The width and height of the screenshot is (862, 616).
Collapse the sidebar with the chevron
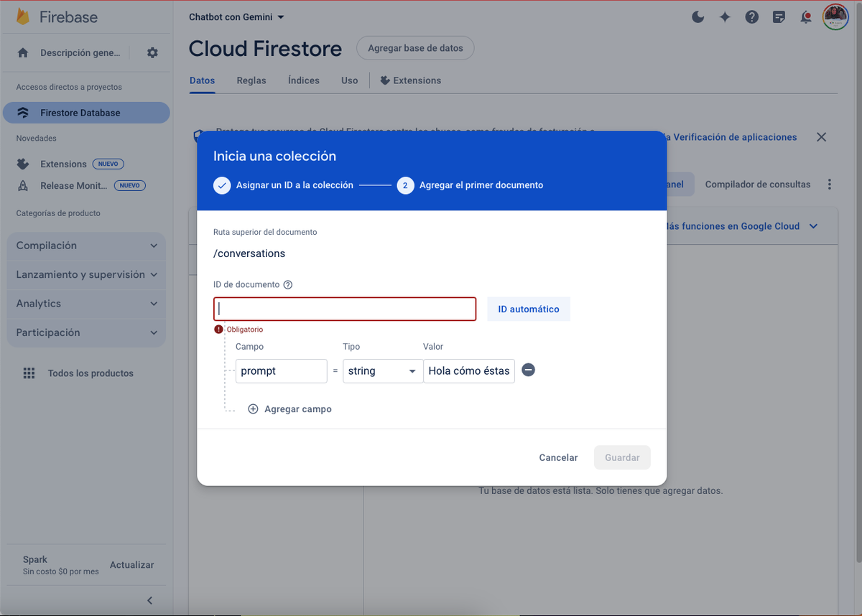(x=149, y=600)
